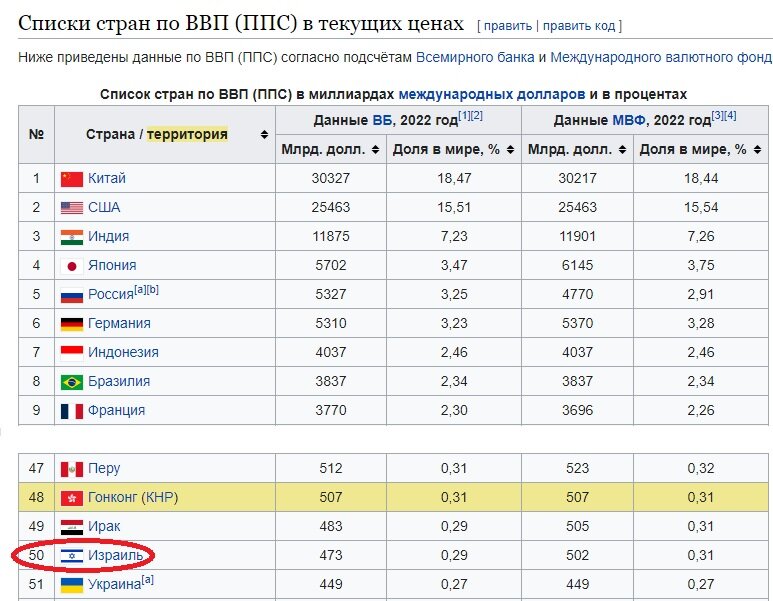Open the Израиль link
Viewport: 773px width, 601px height.
click(x=116, y=555)
